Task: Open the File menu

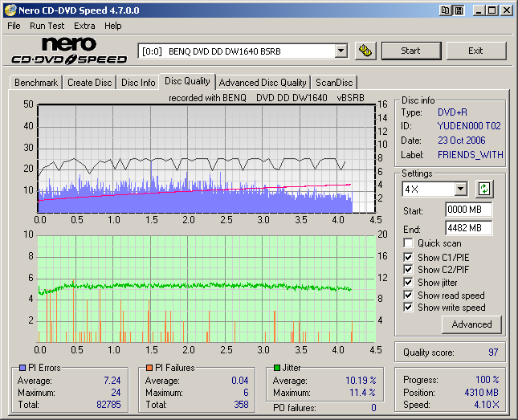Action: 14,26
